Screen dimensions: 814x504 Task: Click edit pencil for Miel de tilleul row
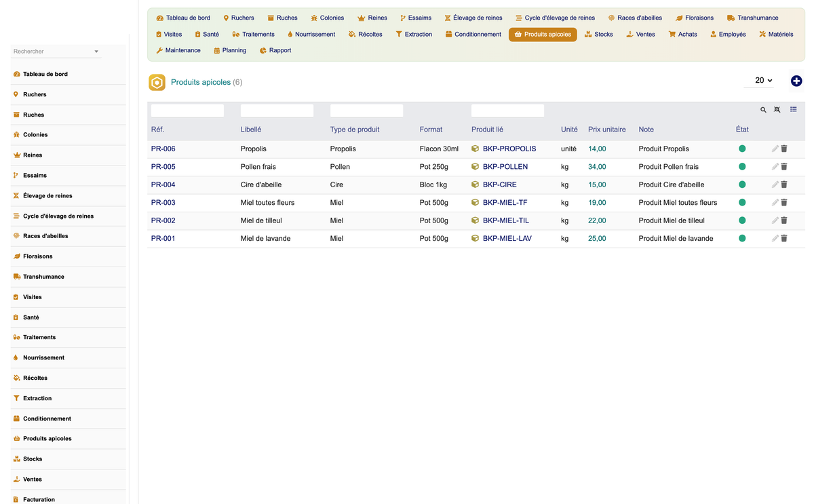(x=775, y=220)
